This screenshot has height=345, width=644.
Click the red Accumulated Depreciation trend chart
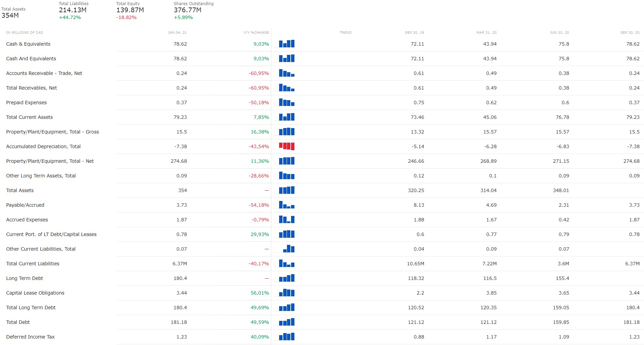[x=287, y=146]
